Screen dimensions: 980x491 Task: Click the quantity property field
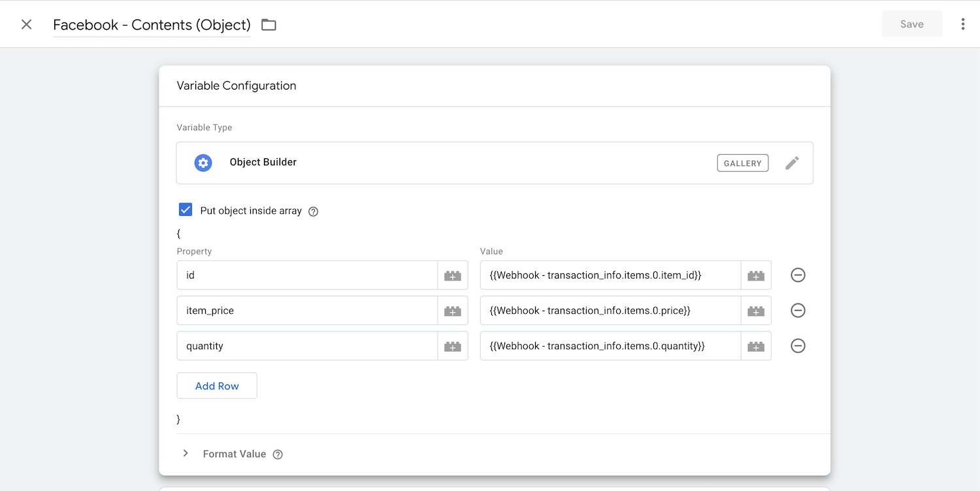[x=307, y=346]
